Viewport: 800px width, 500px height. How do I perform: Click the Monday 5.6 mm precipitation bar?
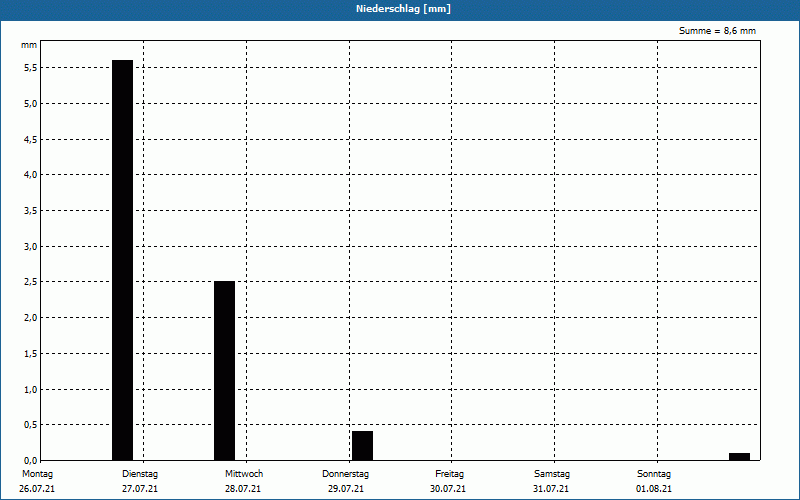(x=122, y=260)
